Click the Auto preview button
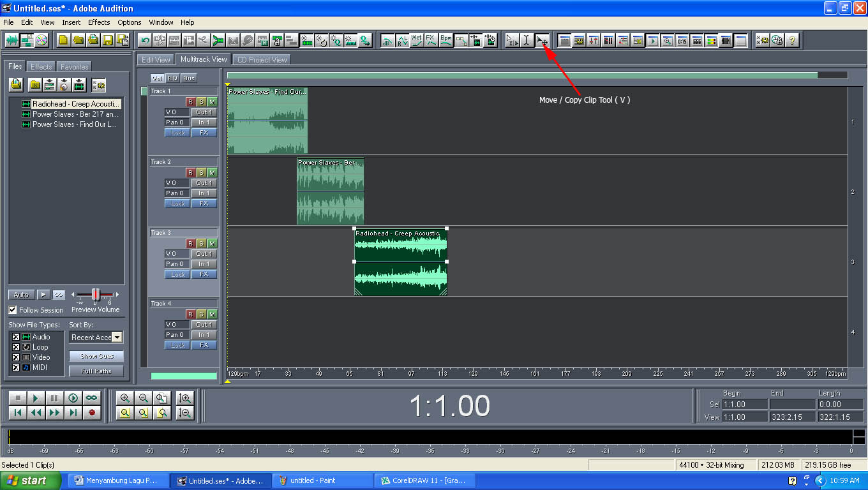868x490 pixels. tap(21, 295)
